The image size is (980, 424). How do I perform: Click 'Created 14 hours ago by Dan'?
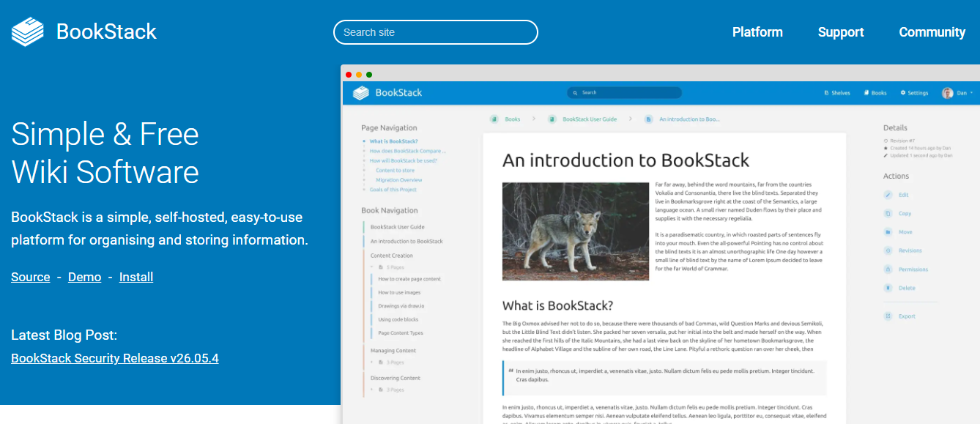point(921,148)
